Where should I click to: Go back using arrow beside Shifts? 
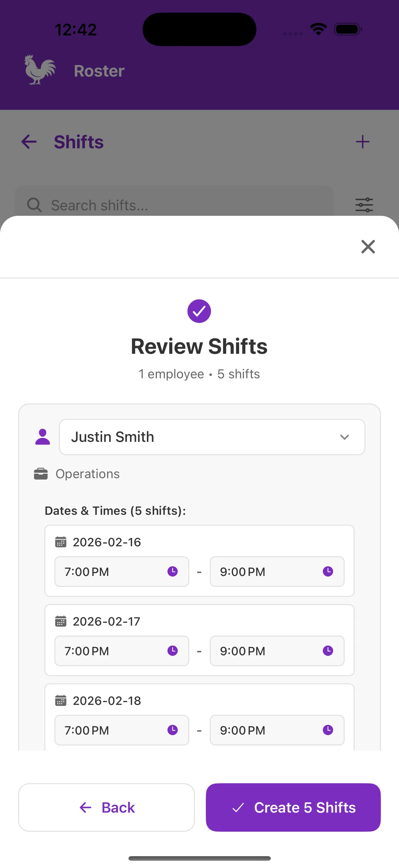(29, 142)
